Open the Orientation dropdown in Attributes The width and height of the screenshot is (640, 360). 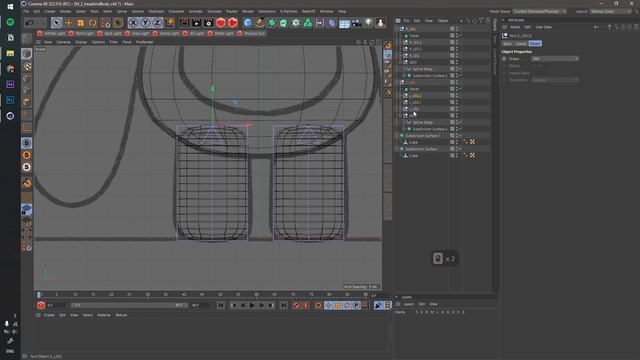click(555, 80)
